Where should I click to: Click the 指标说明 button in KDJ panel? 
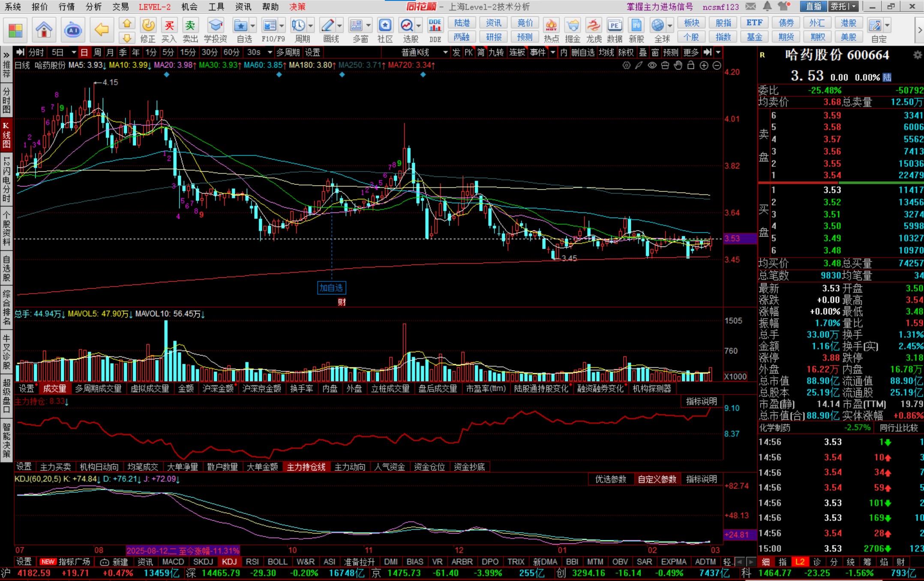point(701,479)
